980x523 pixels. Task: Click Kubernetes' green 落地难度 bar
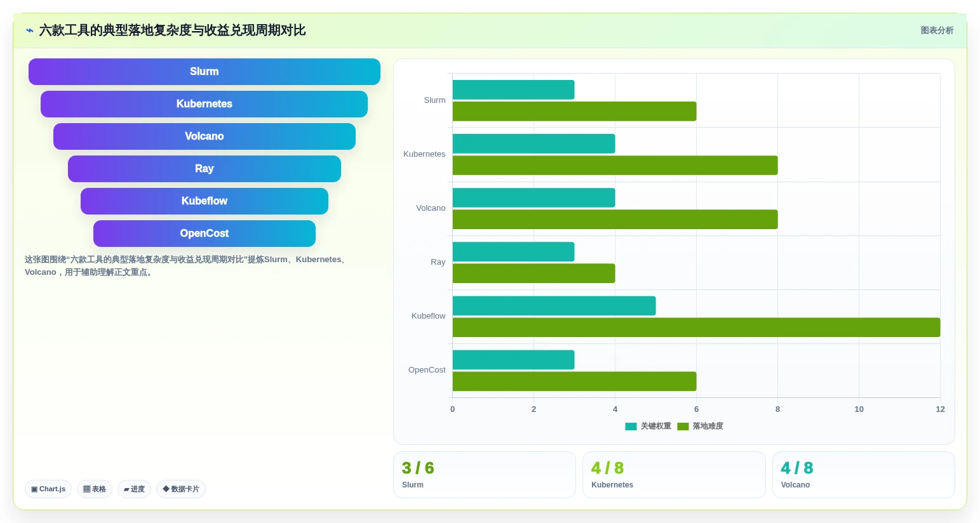(615, 165)
